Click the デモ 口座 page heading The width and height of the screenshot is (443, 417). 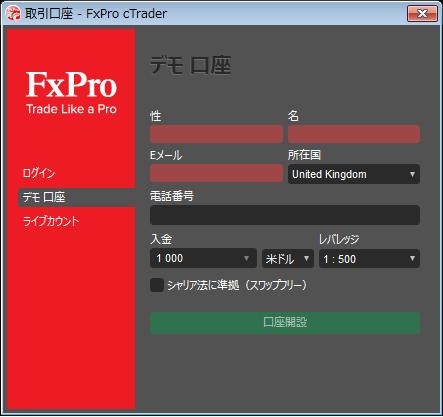point(190,65)
